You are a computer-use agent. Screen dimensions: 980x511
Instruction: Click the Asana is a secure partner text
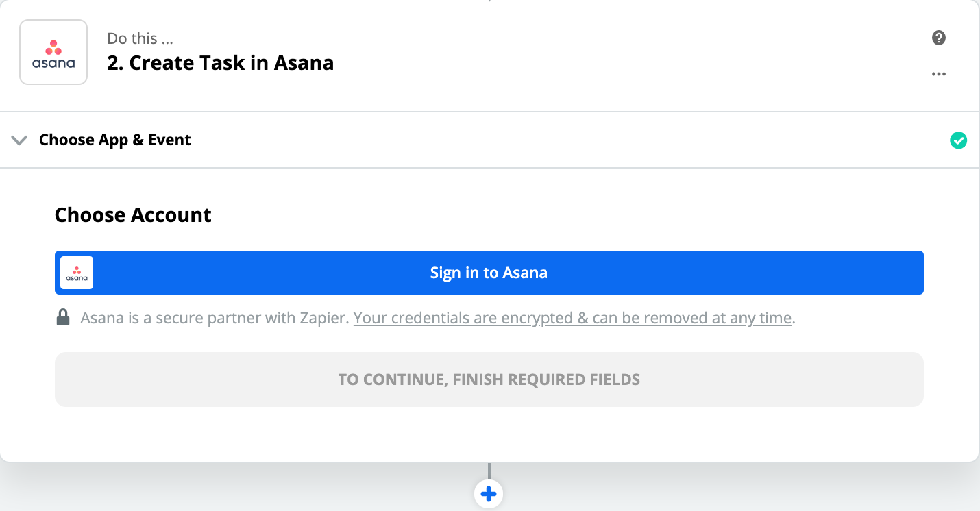tap(215, 318)
